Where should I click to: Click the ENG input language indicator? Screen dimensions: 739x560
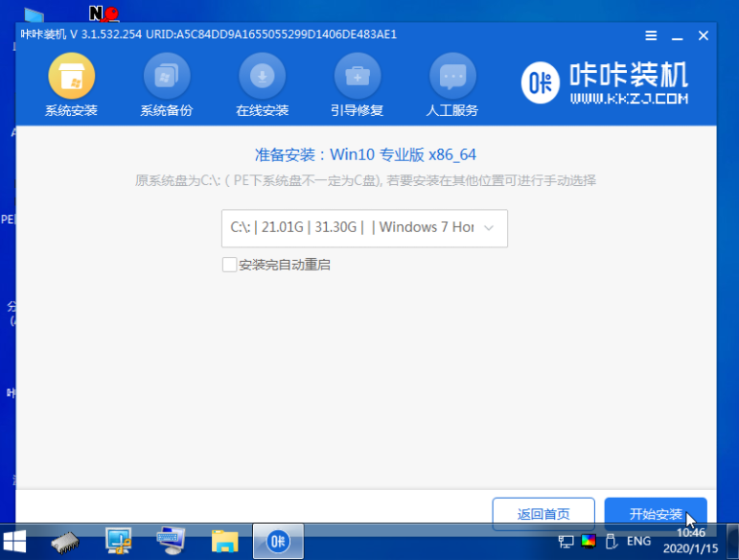(x=638, y=542)
